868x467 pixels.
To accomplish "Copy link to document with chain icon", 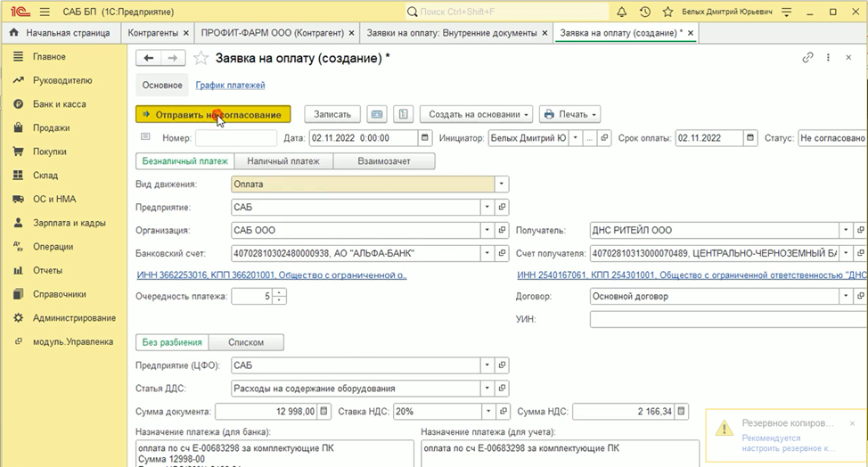I will pos(807,58).
